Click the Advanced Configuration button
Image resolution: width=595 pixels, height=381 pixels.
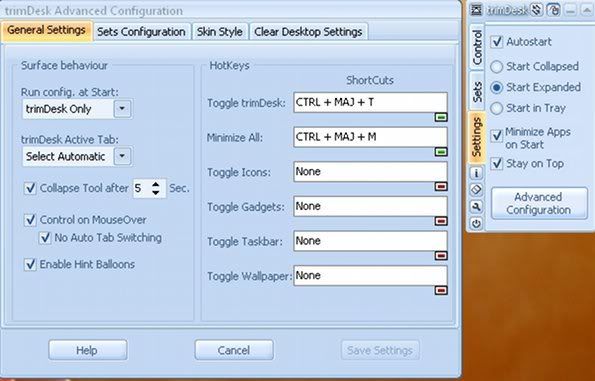point(539,203)
